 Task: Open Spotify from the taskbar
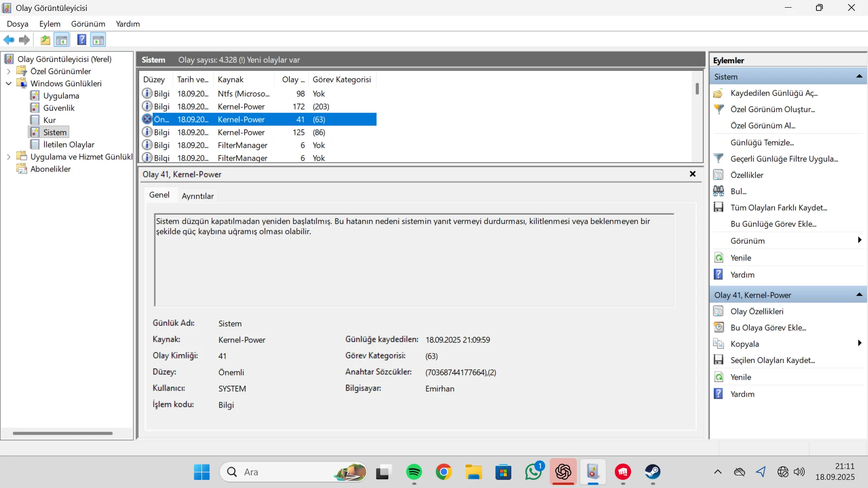[x=414, y=472]
